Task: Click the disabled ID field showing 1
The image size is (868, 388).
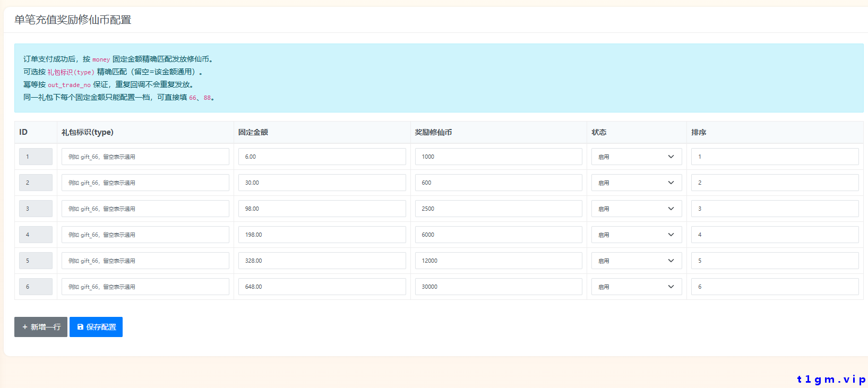Action: click(36, 157)
